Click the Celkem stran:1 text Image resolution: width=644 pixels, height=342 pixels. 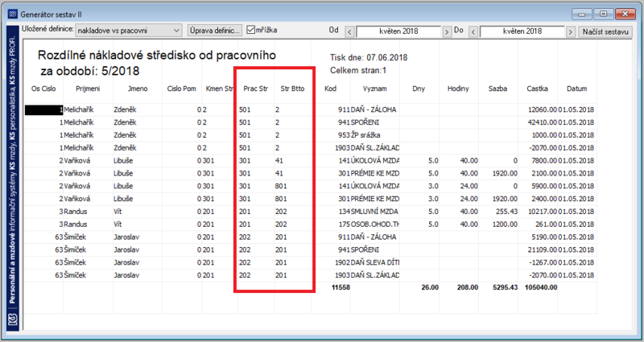[358, 70]
